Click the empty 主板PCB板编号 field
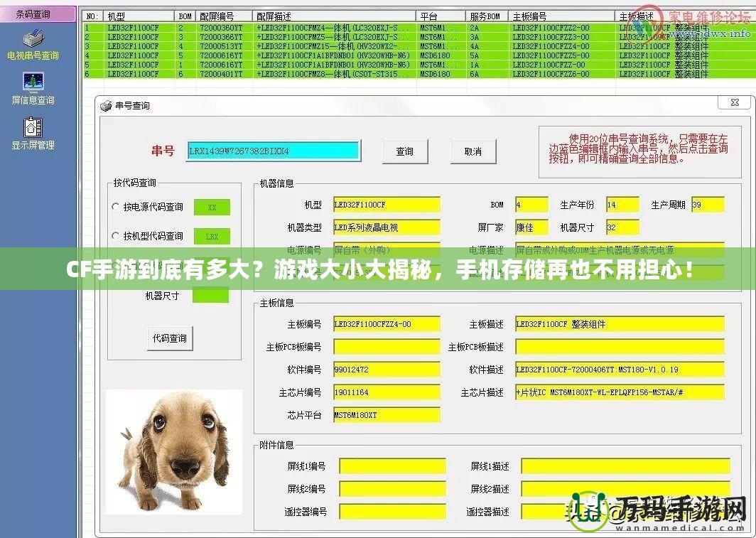This screenshot has width=756, height=538. (x=387, y=347)
